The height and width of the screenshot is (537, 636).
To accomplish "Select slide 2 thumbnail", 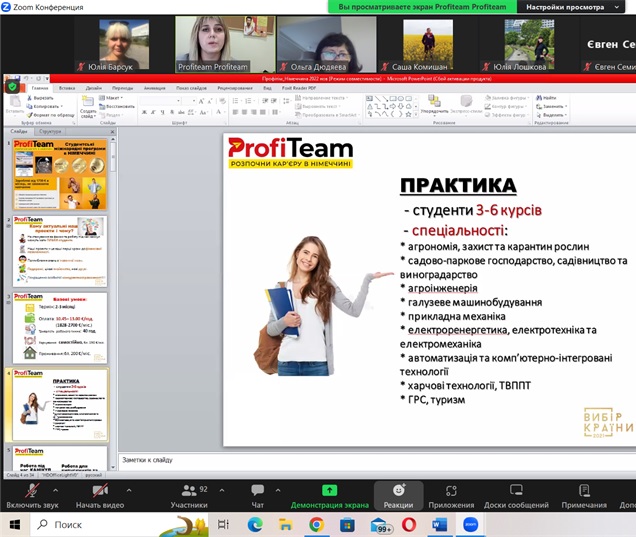I will pyautogui.click(x=60, y=251).
